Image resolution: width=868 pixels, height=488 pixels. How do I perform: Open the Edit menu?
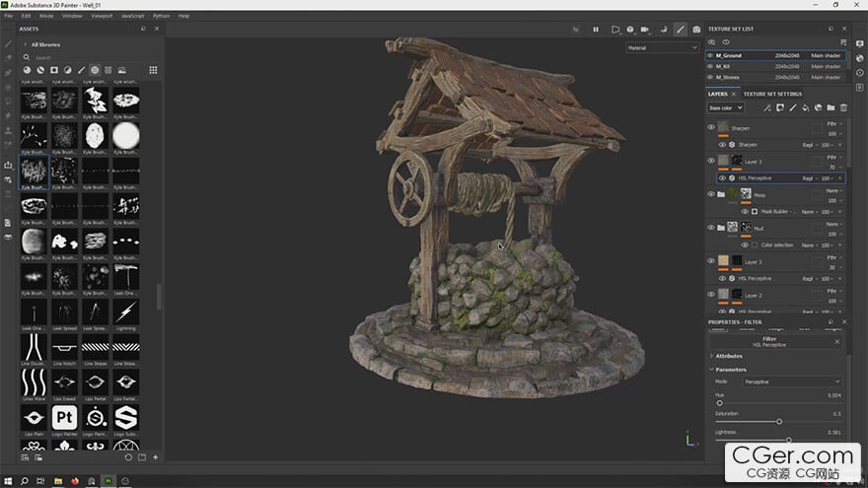(x=26, y=16)
